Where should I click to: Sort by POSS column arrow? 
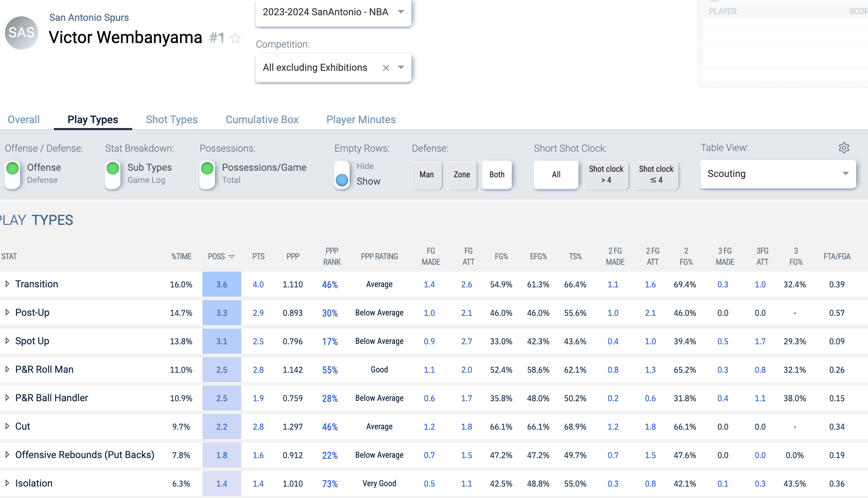coord(232,256)
